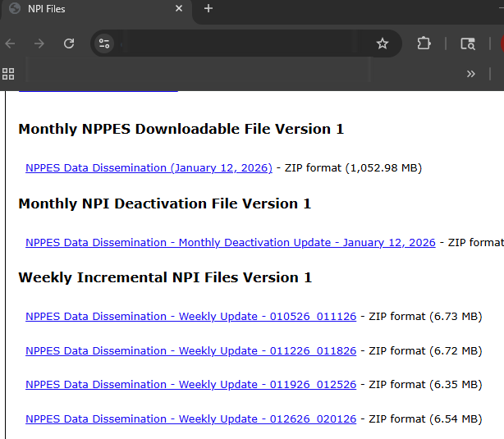Open the apps grid in bookmarks bar
Viewport: 504px width, 439px height.
pos(9,74)
